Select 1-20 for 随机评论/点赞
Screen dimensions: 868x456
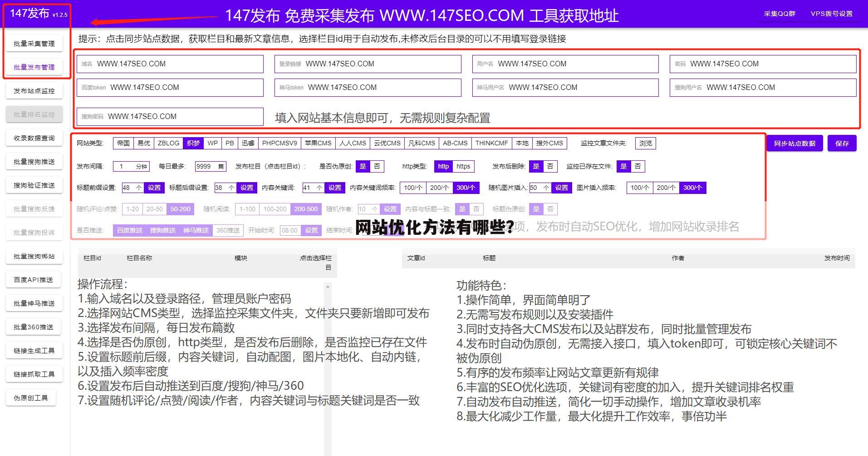(132, 209)
